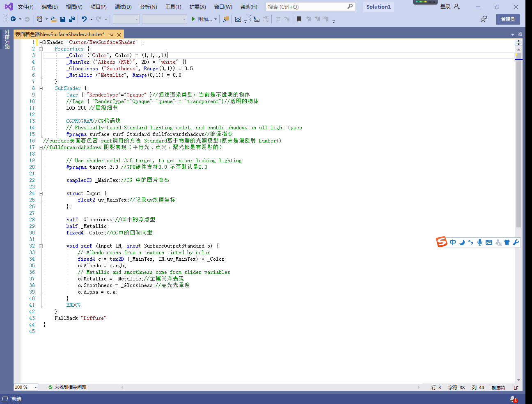
Task: Collapse the SubShader block on line 8
Action: [41, 88]
